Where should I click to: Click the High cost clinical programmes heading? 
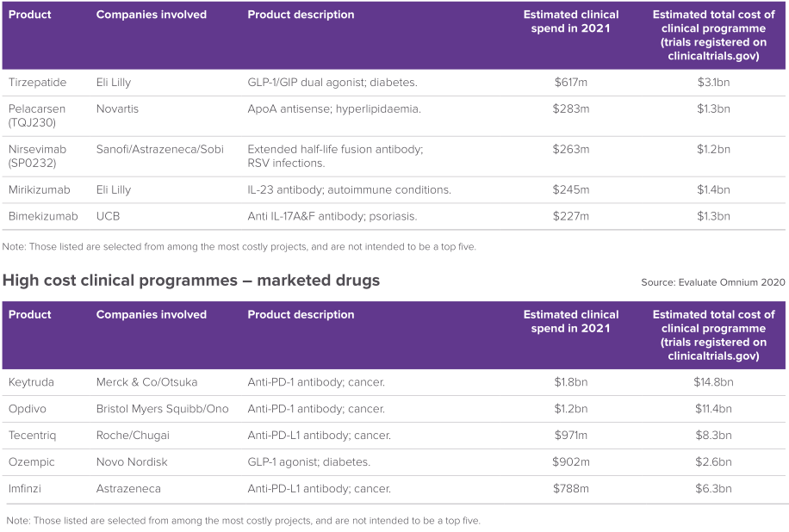coord(191,281)
